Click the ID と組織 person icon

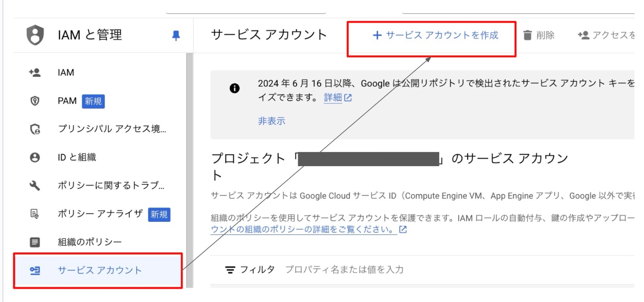35,157
